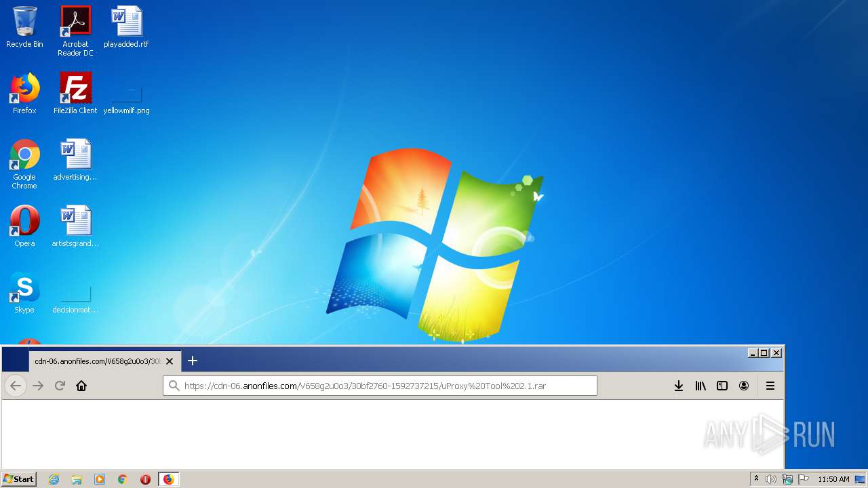
Task: Select playadded.rtf file on desktop
Action: tap(126, 27)
